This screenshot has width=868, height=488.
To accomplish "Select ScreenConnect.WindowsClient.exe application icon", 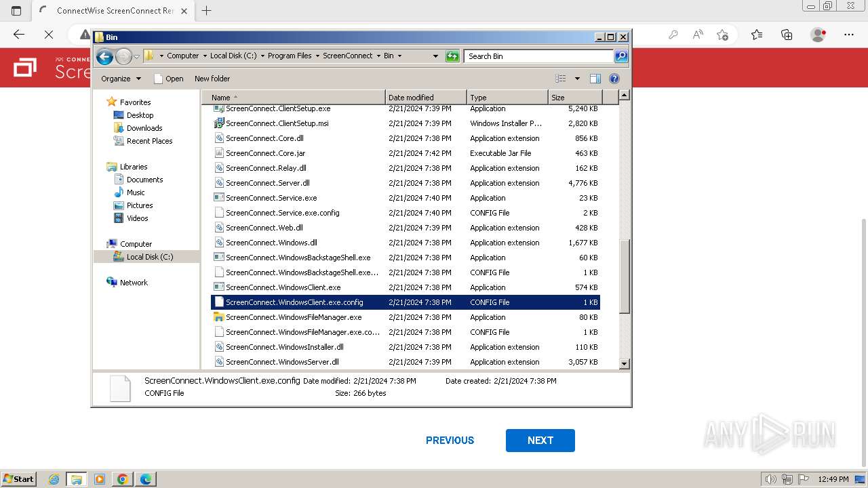I will pyautogui.click(x=219, y=287).
